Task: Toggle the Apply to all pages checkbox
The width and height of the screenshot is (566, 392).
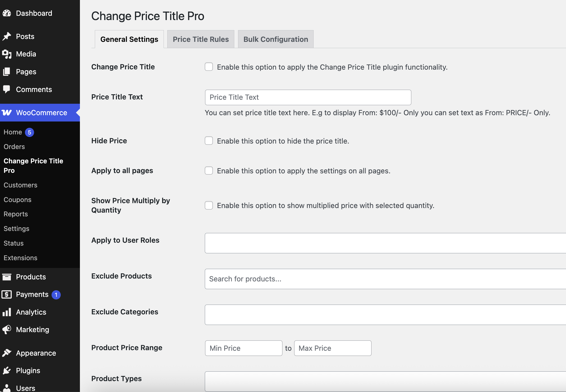Action: [x=209, y=170]
